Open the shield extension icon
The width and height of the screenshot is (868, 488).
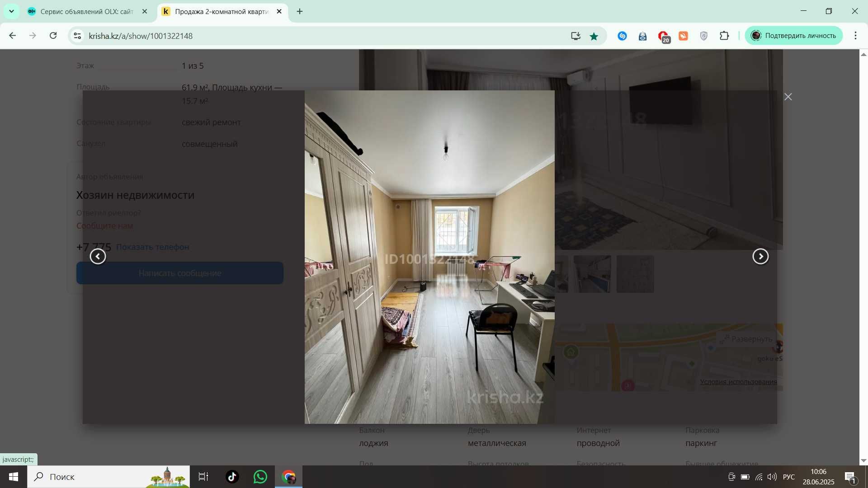[703, 36]
